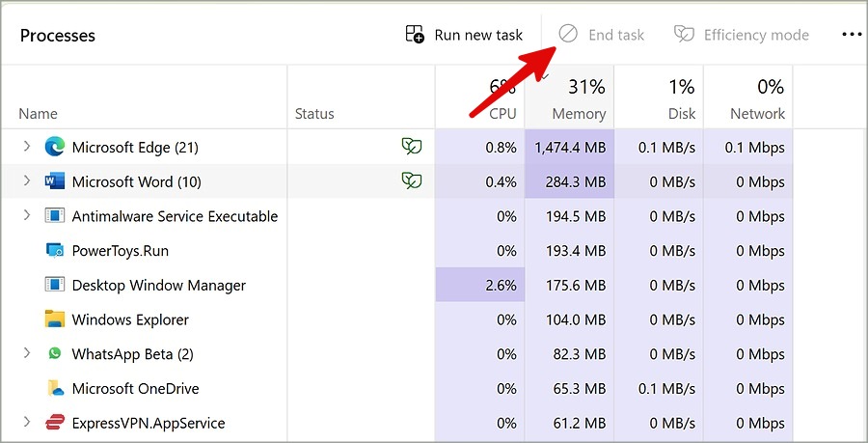
Task: Click Word's efficiency mode leaf icon
Action: [x=412, y=180]
